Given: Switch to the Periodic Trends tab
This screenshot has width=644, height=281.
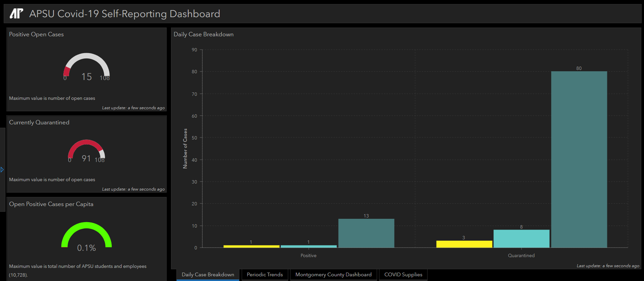Looking at the screenshot, I should [265, 275].
